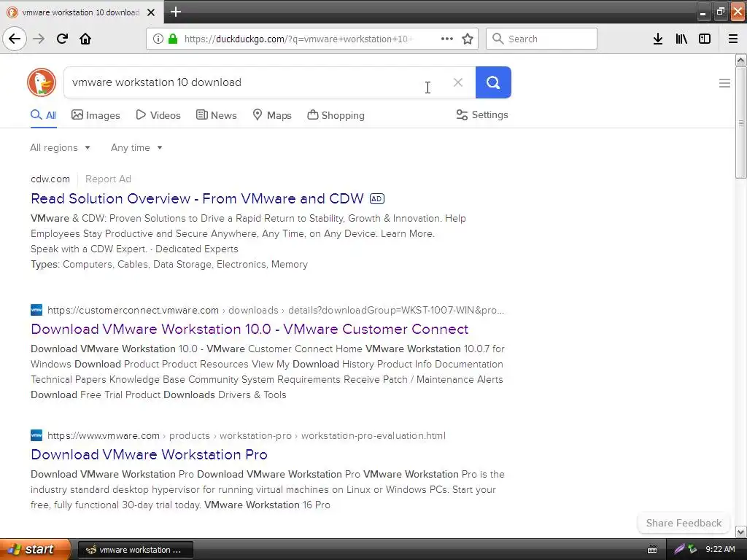The height and width of the screenshot is (560, 747).
Task: Open the browser home page
Action: pyautogui.click(x=85, y=39)
